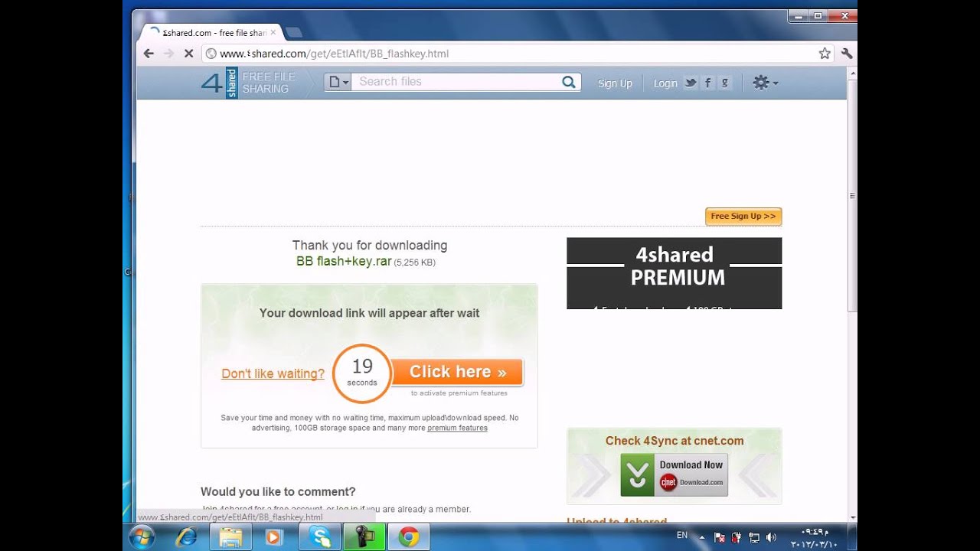Log in with Twitter icon

pyautogui.click(x=691, y=83)
